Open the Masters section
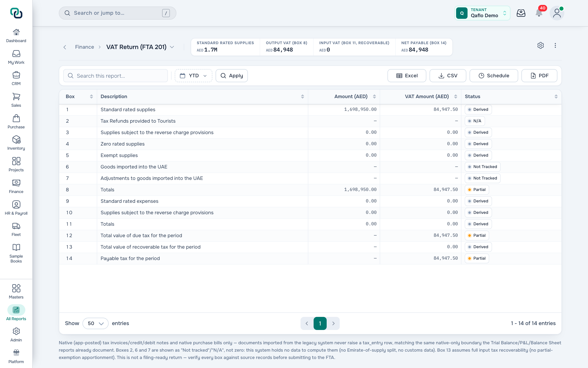The height and width of the screenshot is (368, 588). (16, 292)
